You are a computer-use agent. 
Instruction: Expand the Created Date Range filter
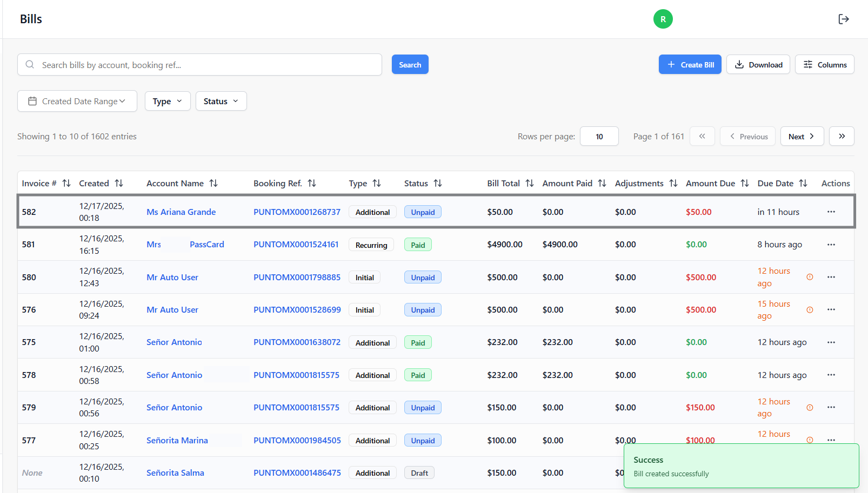pyautogui.click(x=77, y=101)
